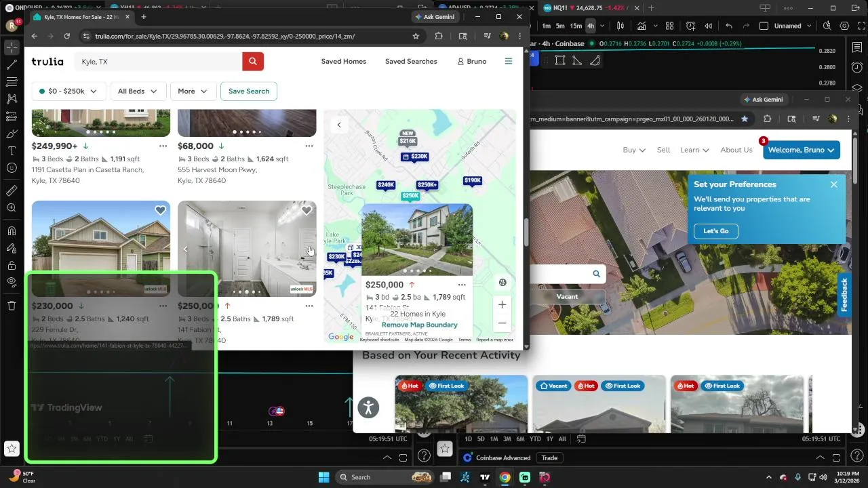Open the Sell link on the background site
The height and width of the screenshot is (488, 868).
pos(663,150)
